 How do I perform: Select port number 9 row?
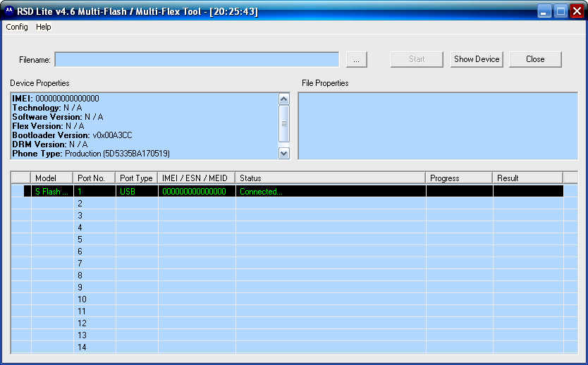point(295,287)
